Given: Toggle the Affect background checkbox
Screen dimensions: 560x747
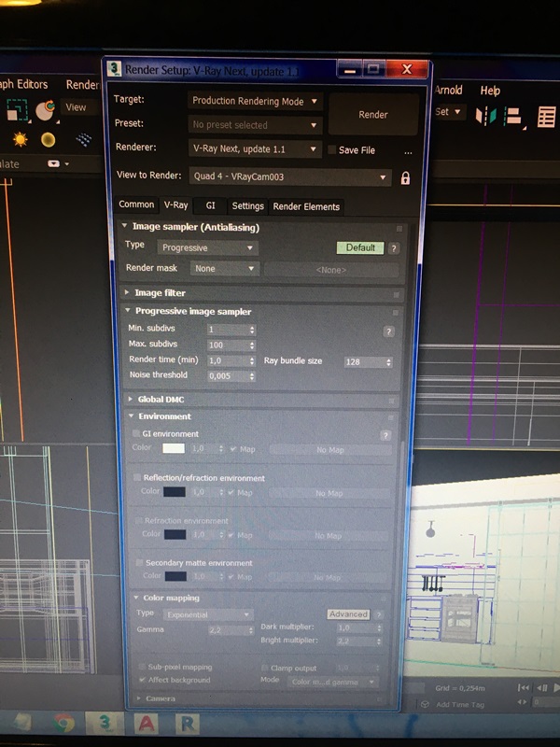Looking at the screenshot, I should [143, 680].
